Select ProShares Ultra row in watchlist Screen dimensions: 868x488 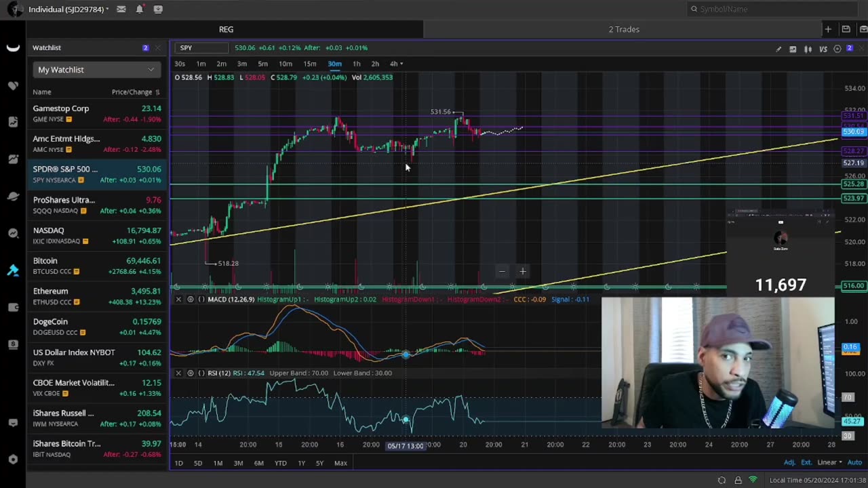point(97,205)
